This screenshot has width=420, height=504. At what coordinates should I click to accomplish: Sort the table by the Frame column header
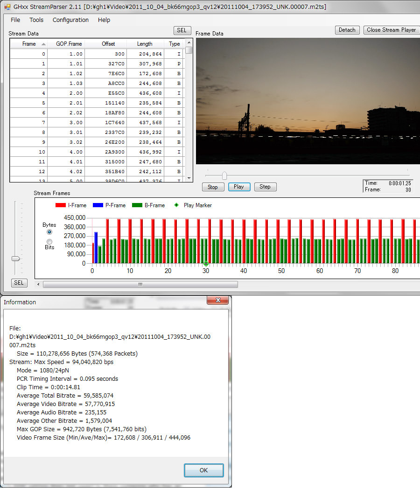29,44
